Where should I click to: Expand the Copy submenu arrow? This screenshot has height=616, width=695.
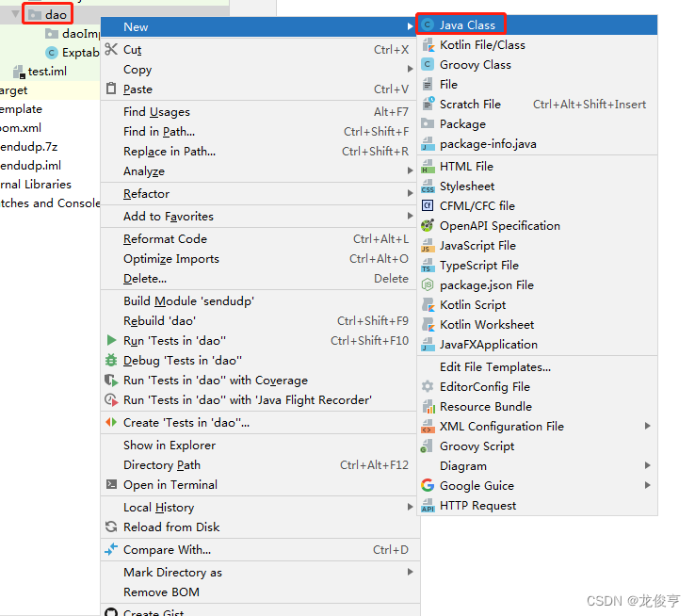click(x=410, y=69)
